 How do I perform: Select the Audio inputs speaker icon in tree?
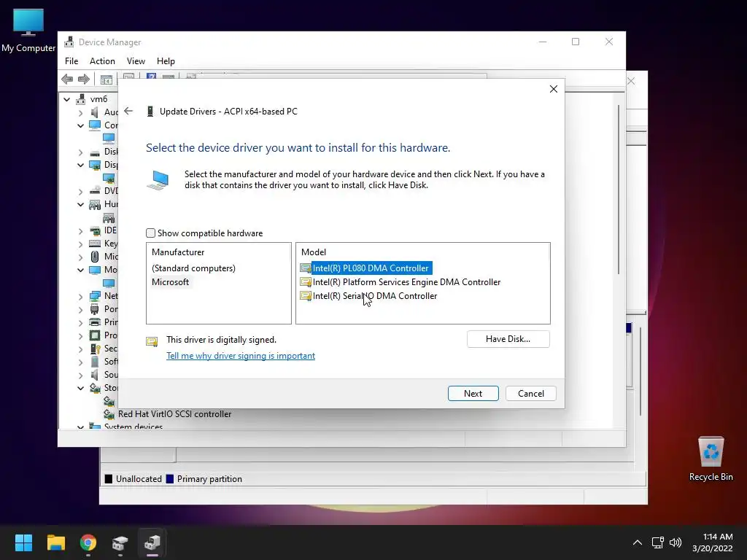[x=95, y=112]
